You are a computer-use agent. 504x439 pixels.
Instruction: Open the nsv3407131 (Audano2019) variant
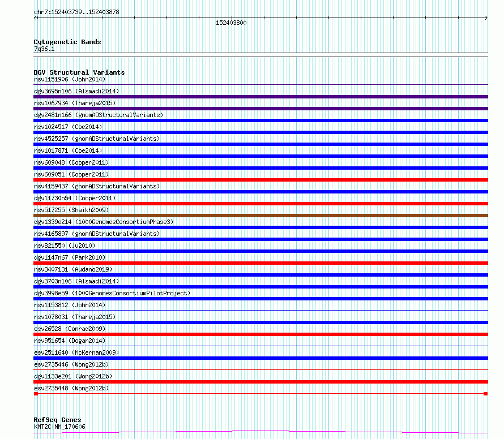click(x=73, y=269)
